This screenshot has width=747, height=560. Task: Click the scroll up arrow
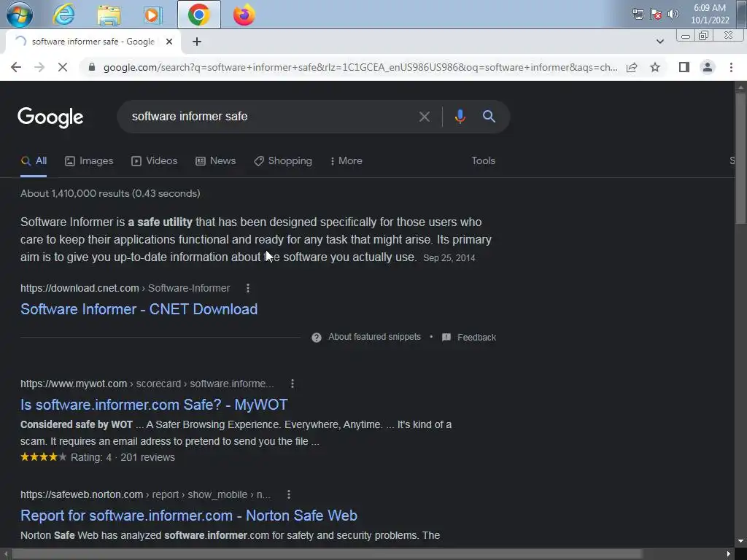pyautogui.click(x=741, y=87)
